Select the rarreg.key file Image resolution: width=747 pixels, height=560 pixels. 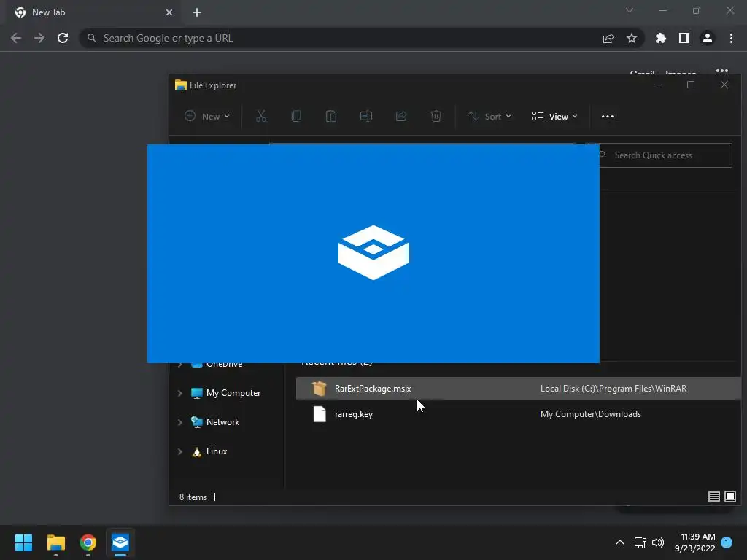click(x=519, y=414)
